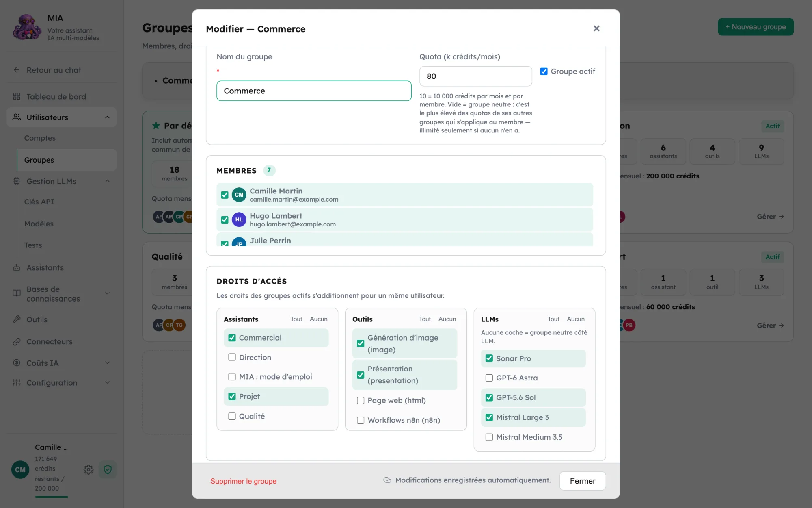Click Tout in the Assistants column
This screenshot has width=812, height=508.
(296, 319)
